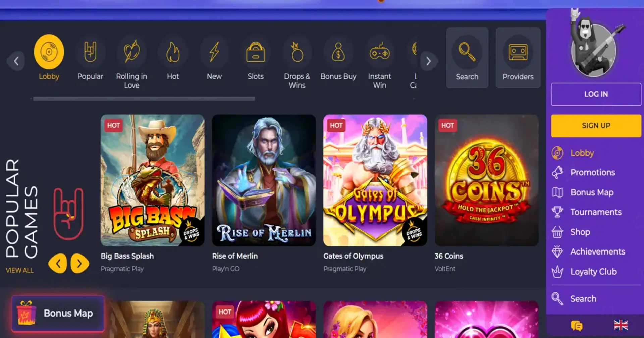Click the Shop basket icon
644x338 pixels.
click(x=557, y=232)
